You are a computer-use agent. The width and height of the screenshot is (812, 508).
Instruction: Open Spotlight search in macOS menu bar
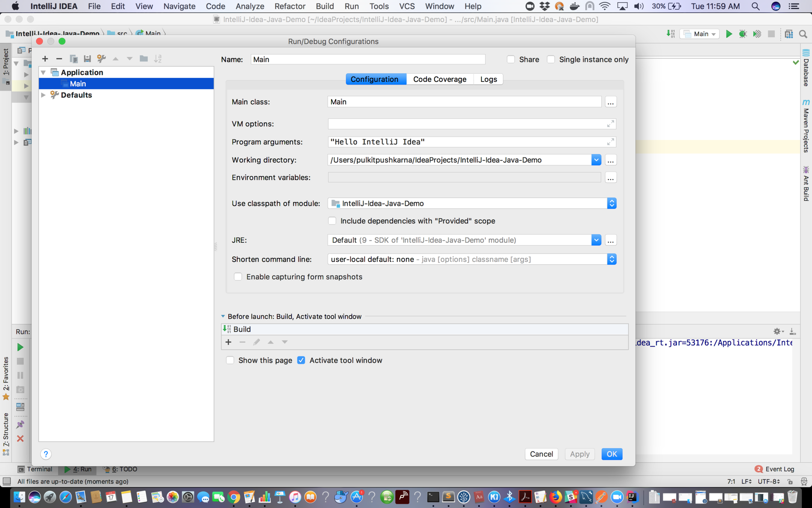coord(755,6)
